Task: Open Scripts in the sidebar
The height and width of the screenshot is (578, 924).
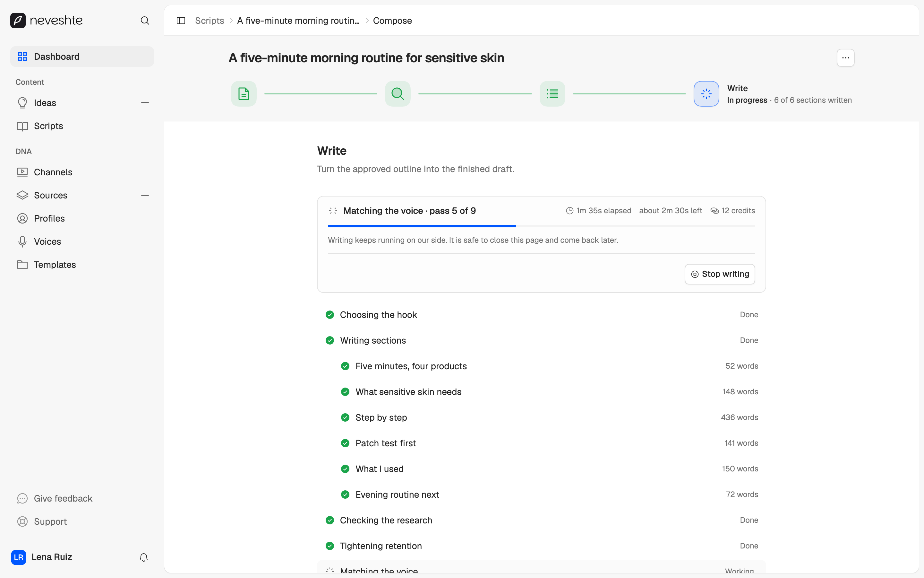Action: click(x=82, y=126)
